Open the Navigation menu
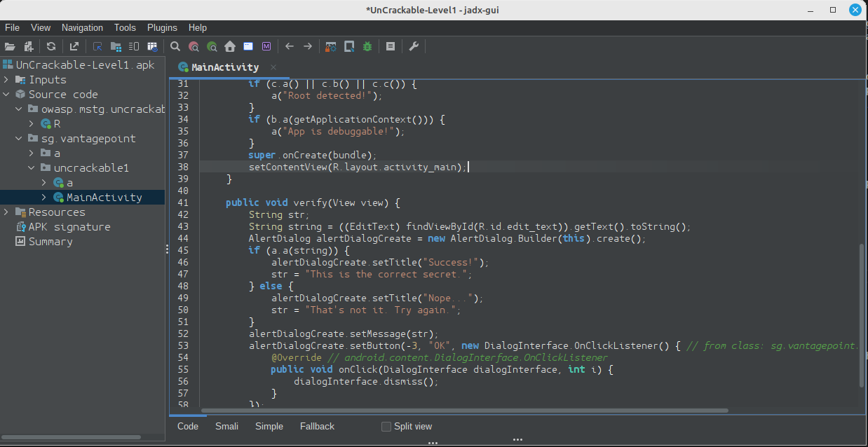This screenshot has height=447, width=868. click(x=82, y=27)
